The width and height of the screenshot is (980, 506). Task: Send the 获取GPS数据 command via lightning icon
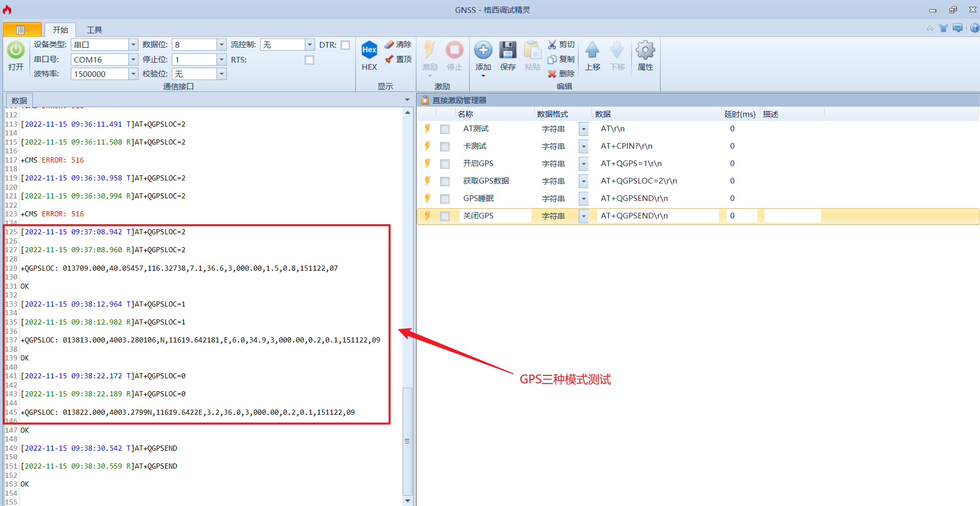[x=427, y=181]
